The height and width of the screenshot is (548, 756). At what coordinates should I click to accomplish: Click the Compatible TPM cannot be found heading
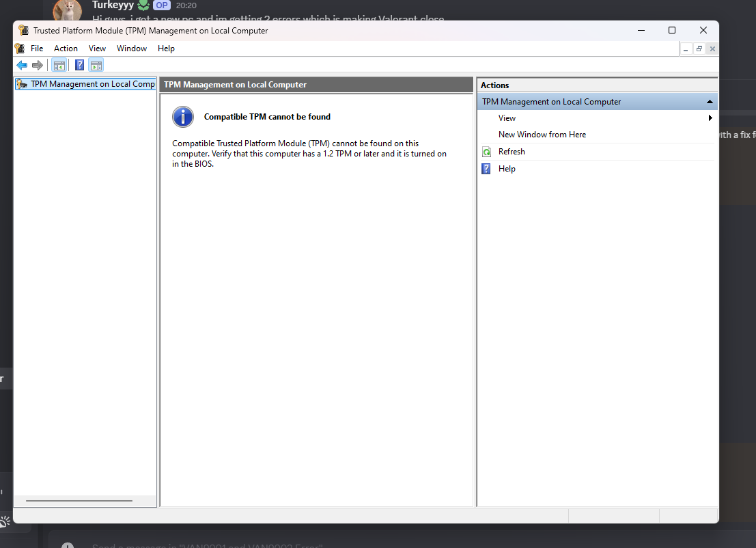point(267,117)
